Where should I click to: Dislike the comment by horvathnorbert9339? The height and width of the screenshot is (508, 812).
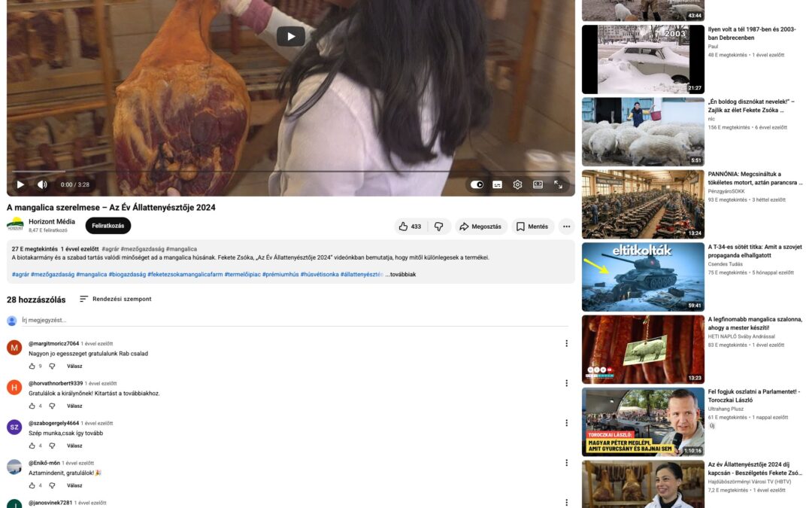click(52, 406)
